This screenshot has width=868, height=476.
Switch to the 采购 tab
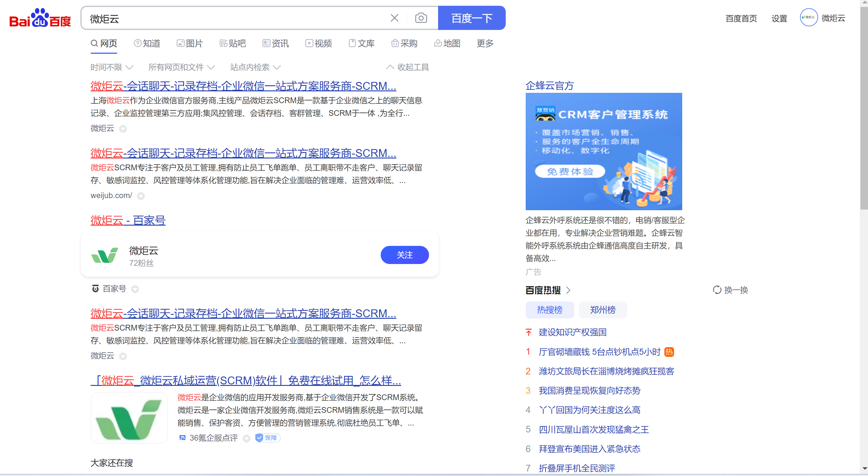tap(404, 44)
